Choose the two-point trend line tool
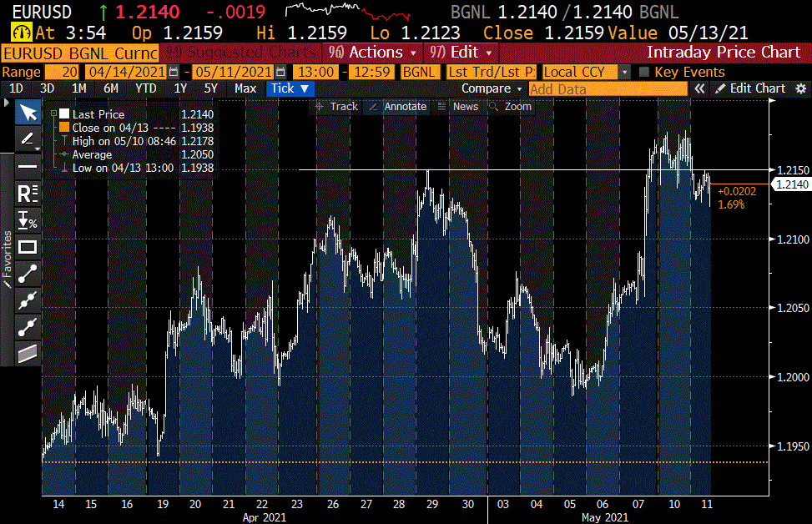This screenshot has height=524, width=812. 28,274
